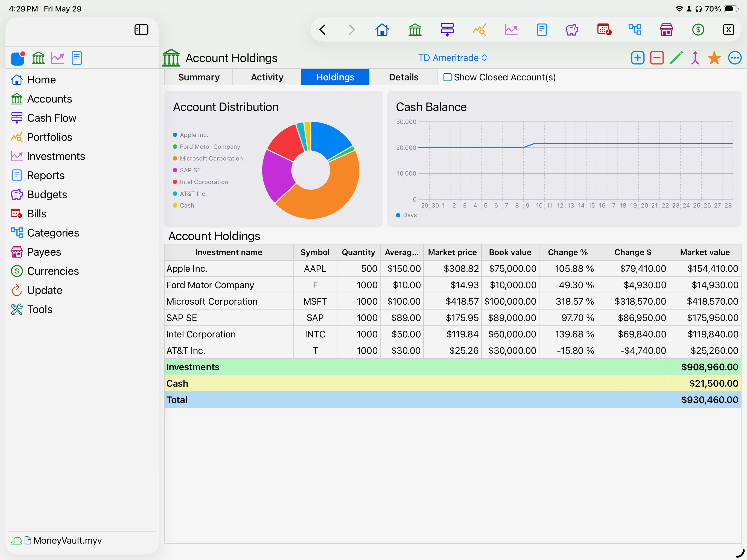Click the Apple Inc. legend color dot

point(175,135)
